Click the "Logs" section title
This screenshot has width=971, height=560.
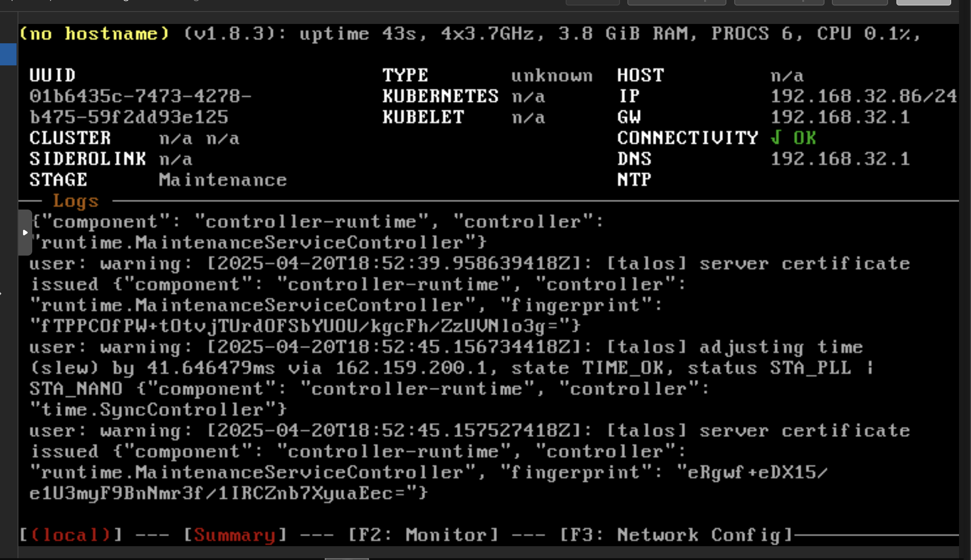click(76, 201)
